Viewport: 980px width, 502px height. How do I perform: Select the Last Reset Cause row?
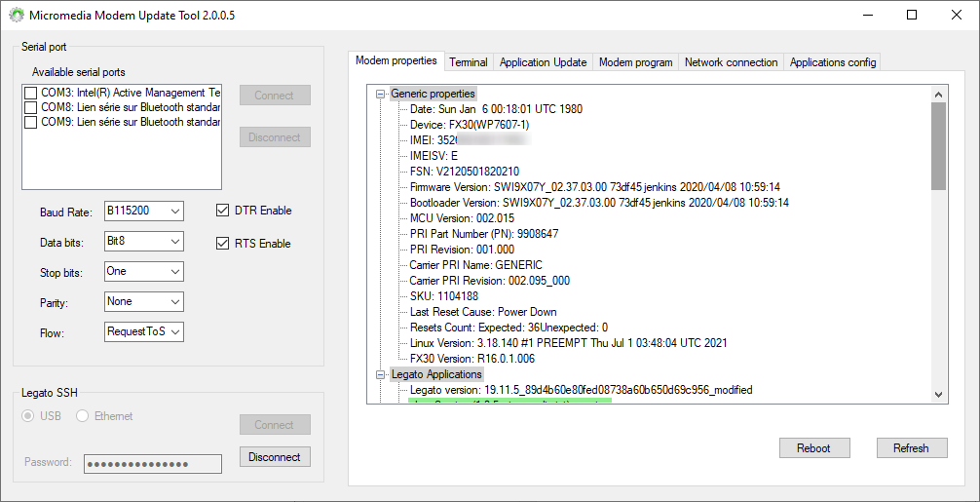484,313
